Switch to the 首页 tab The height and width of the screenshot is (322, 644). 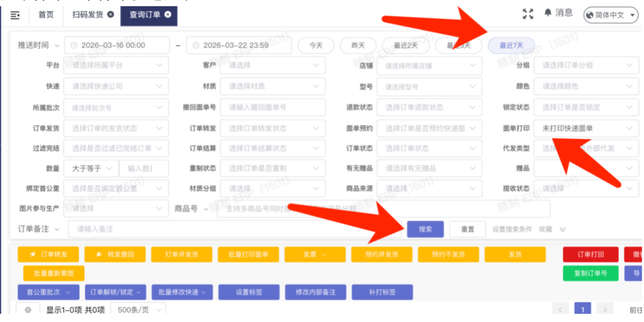point(46,14)
